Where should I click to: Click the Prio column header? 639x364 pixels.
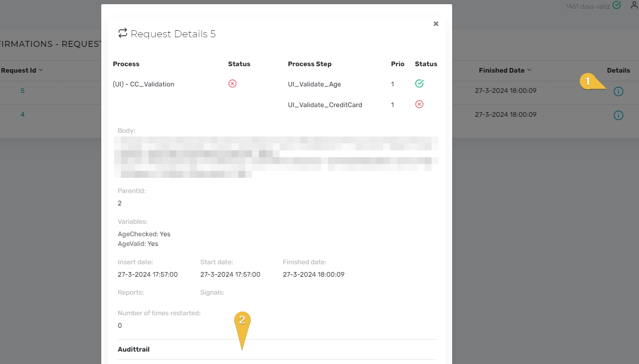click(397, 64)
